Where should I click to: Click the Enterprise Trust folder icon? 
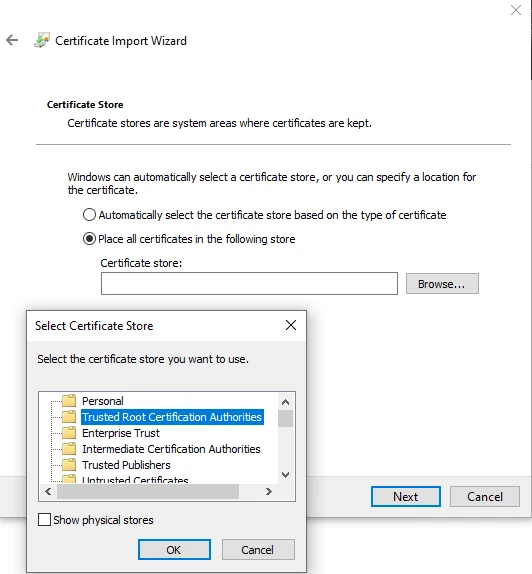(x=69, y=433)
